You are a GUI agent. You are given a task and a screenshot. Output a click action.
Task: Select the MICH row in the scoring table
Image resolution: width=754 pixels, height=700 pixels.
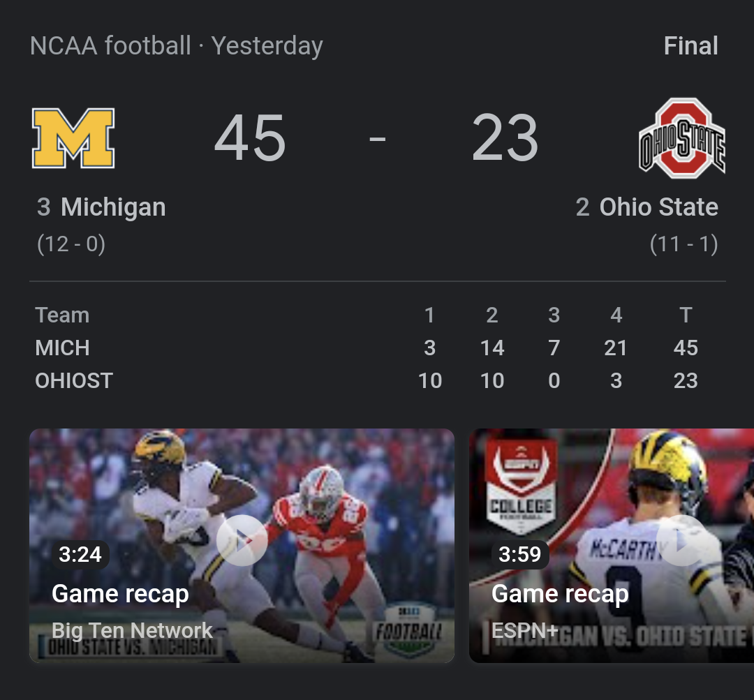(62, 348)
